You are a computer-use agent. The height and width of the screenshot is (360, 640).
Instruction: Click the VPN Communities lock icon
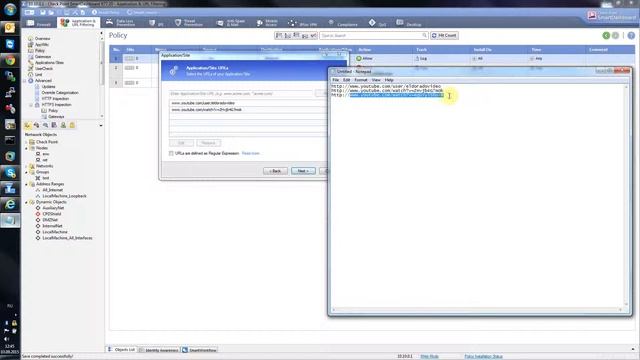pyautogui.click(x=72, y=125)
